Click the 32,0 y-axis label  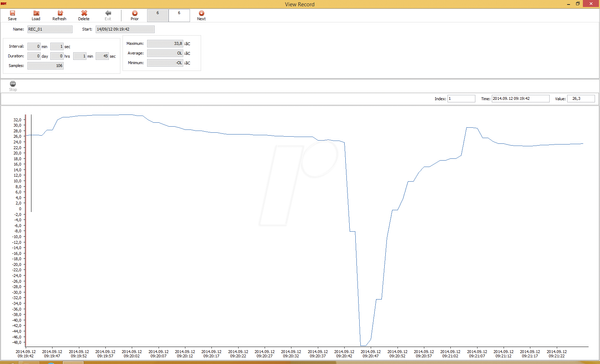pyautogui.click(x=18, y=120)
